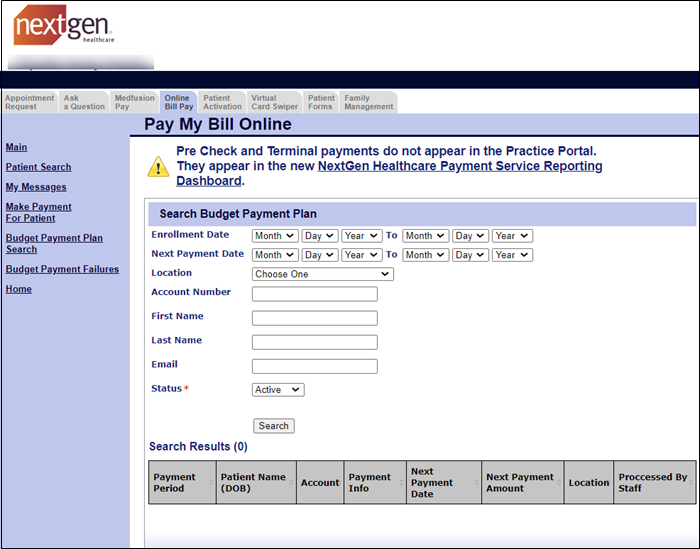Click the Search Results (0) heading
Image resolution: width=700 pixels, height=549 pixels.
tap(198, 447)
